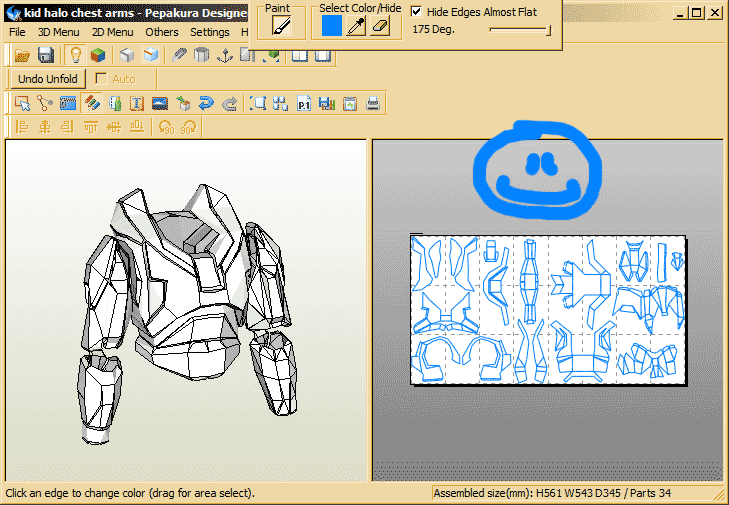Uncheck the Hide Edges Almost Flat checkbox

coord(417,12)
